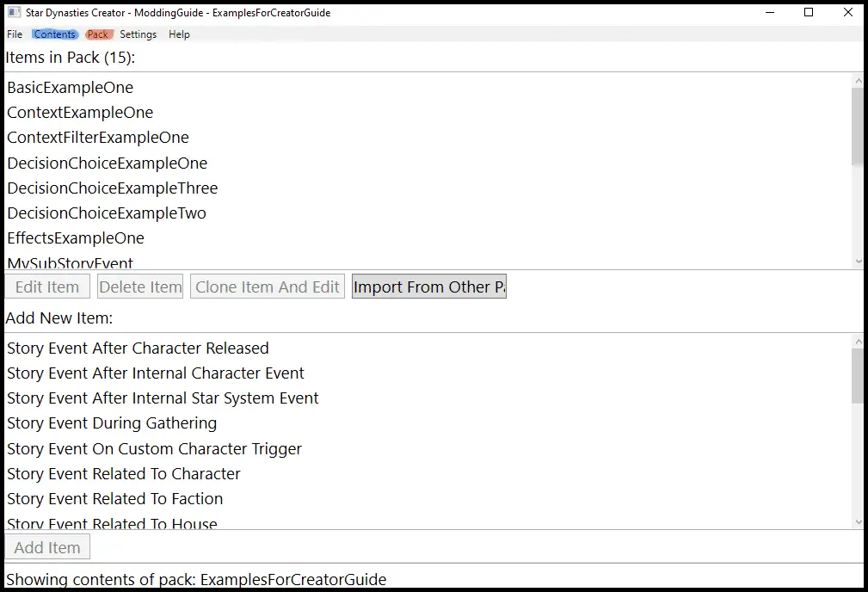Click up arrow of Items in Pack scrollbar
Viewport: 868px width, 592px height.
point(858,81)
